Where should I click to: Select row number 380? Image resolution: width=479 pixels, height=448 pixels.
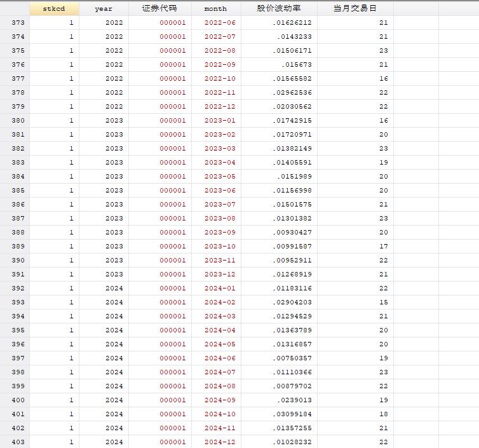(x=15, y=120)
